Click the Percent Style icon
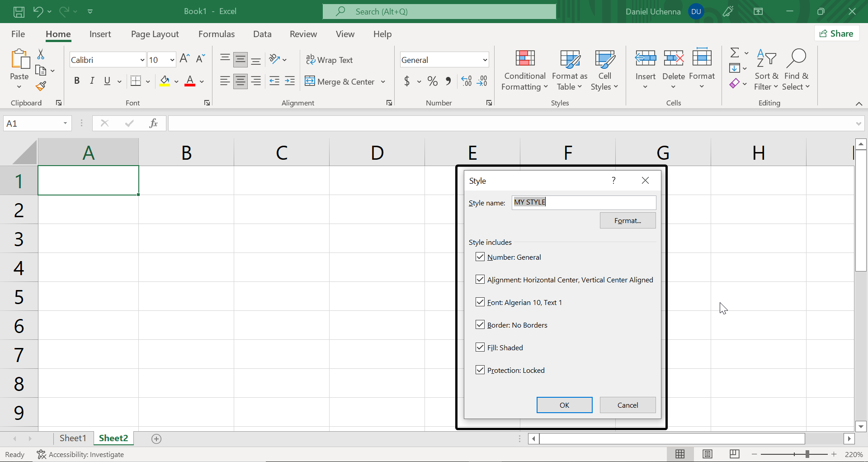The width and height of the screenshot is (868, 462). [x=432, y=81]
